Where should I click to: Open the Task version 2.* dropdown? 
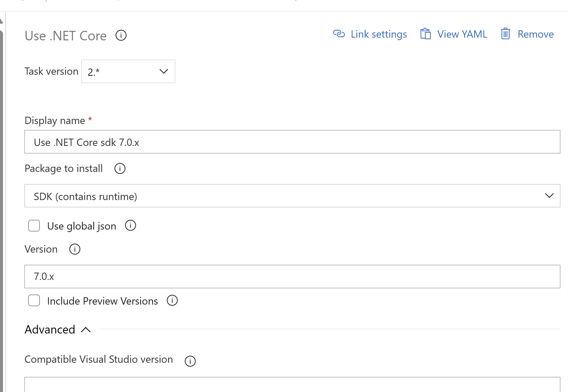[x=128, y=71]
